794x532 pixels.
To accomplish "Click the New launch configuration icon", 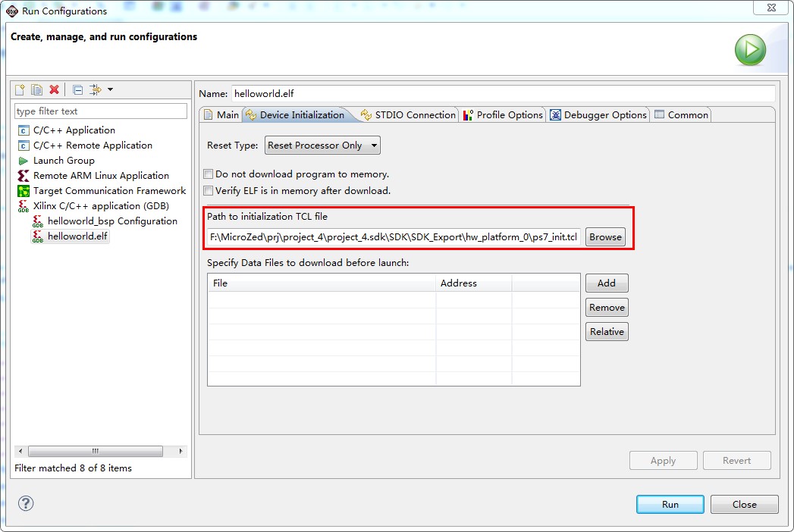I will [20, 89].
